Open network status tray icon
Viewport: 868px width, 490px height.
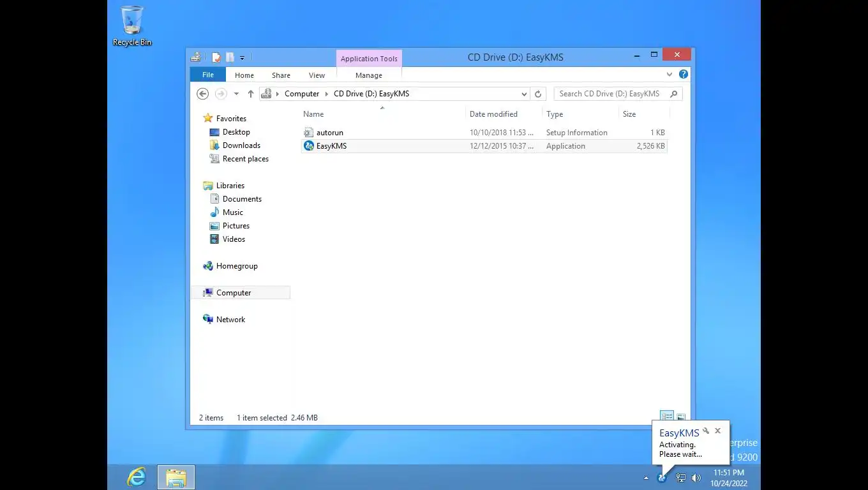point(681,478)
